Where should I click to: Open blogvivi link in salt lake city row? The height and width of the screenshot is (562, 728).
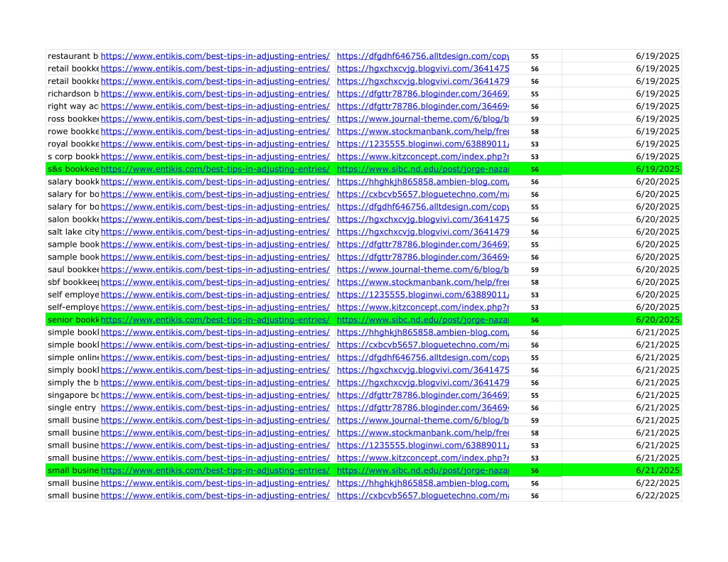pos(422,232)
